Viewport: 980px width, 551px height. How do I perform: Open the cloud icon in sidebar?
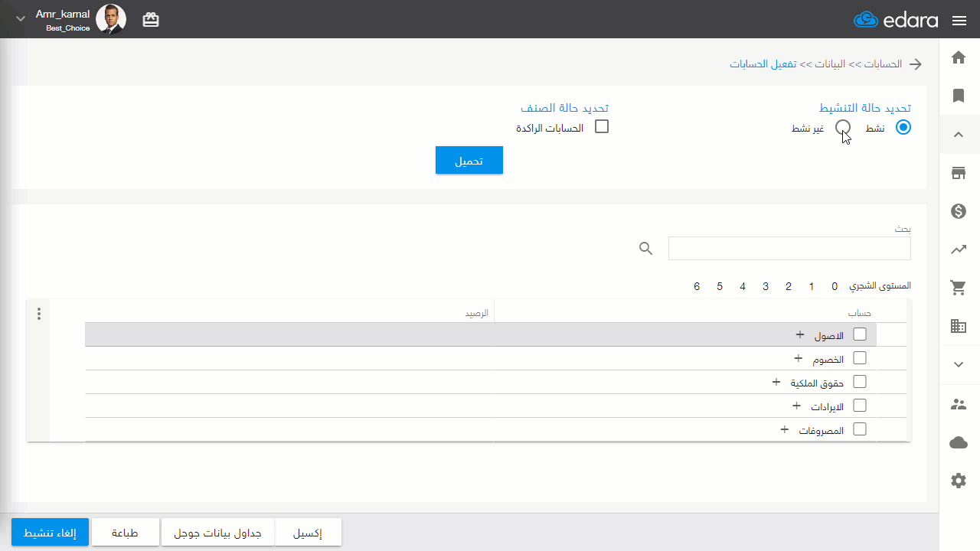coord(958,442)
